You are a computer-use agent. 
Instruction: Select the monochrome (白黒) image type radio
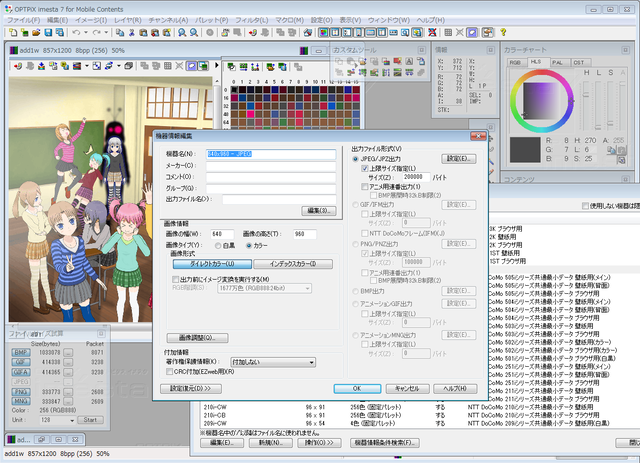pos(218,245)
